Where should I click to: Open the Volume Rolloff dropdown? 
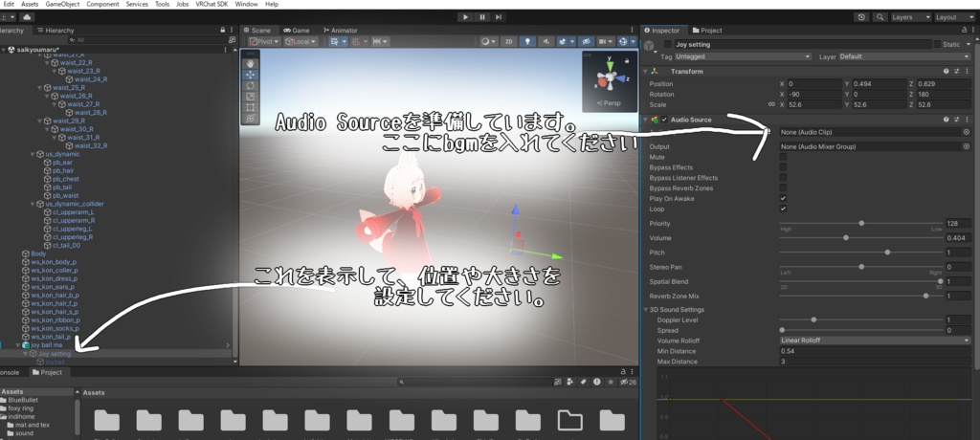(875, 341)
